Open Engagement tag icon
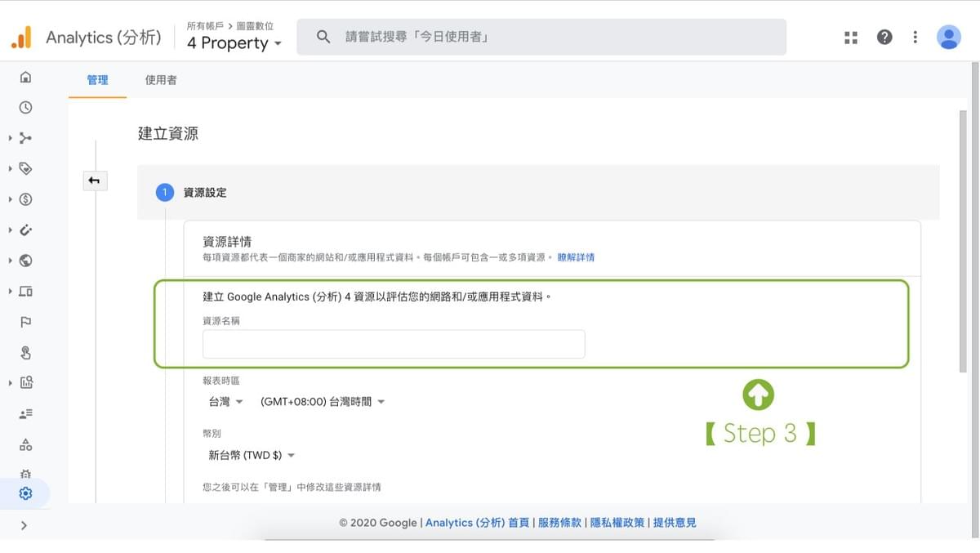This screenshot has width=980, height=553. (25, 169)
